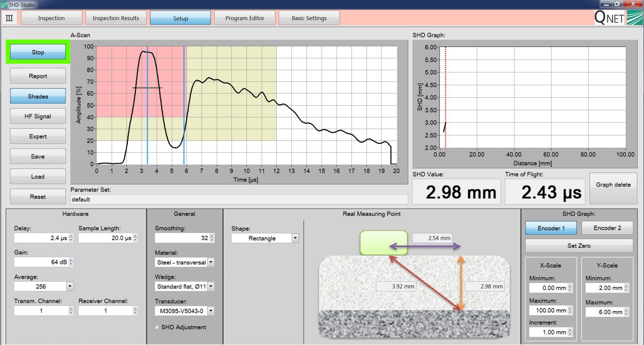Open the Program Editor tab
644x345 pixels.
coord(245,18)
